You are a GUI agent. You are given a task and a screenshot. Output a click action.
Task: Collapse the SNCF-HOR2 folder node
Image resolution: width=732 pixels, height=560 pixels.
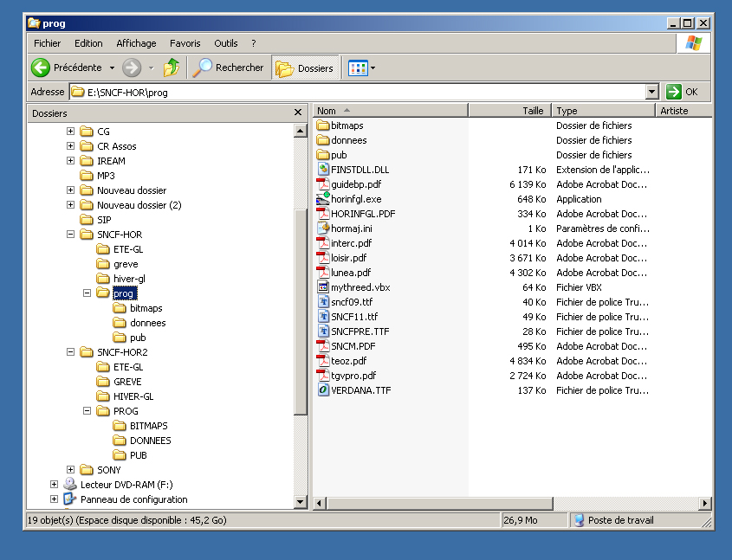tap(70, 351)
